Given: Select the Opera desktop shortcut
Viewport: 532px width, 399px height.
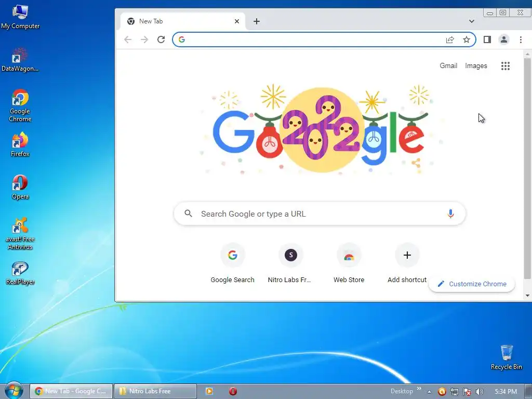Looking at the screenshot, I should [20, 187].
